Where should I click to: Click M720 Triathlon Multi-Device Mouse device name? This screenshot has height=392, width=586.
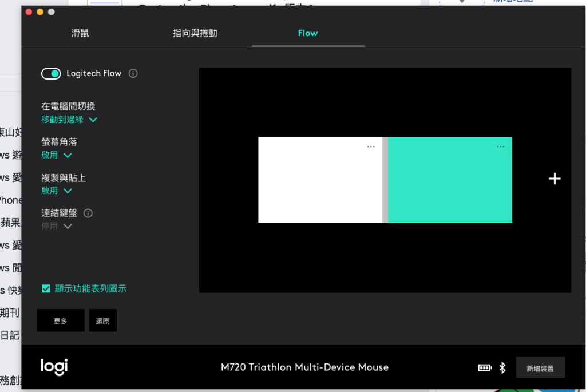(x=304, y=367)
